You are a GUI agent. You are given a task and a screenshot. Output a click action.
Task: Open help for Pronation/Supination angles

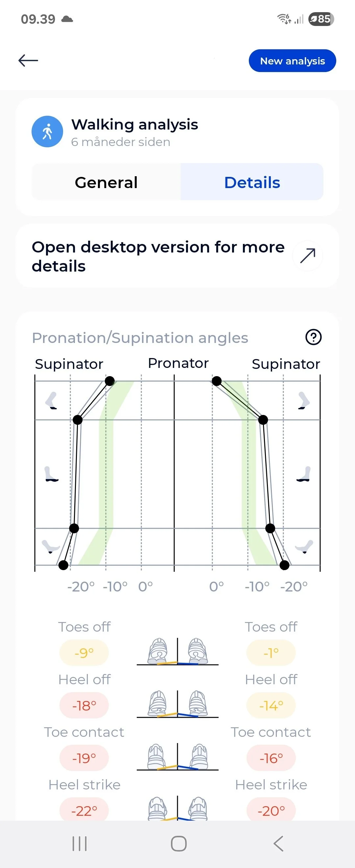(x=313, y=337)
